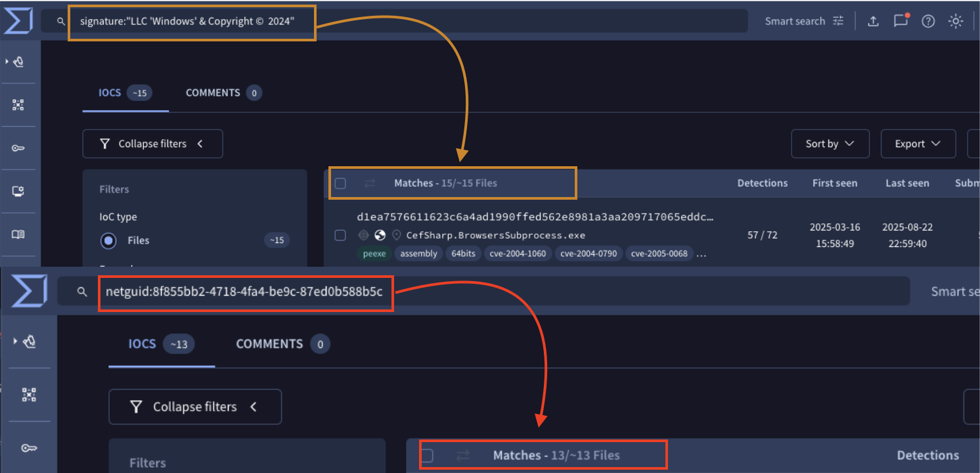Open the notifications chat icon with red dot
Image resolution: width=980 pixels, height=473 pixels.
pyautogui.click(x=901, y=20)
